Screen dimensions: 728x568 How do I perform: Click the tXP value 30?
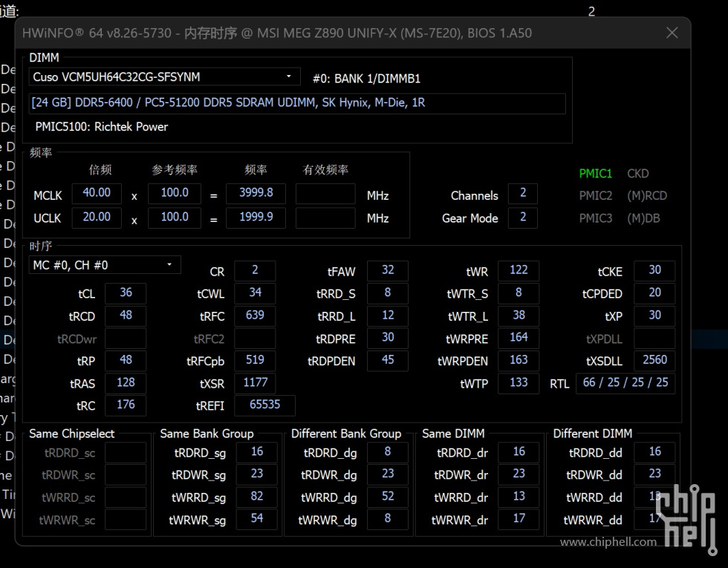tap(654, 316)
